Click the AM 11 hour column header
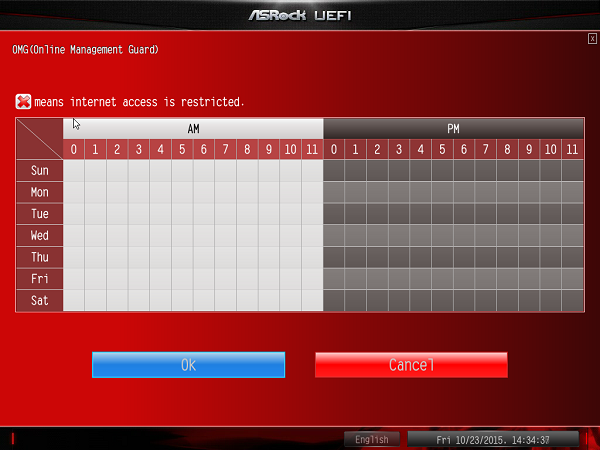The height and width of the screenshot is (450, 600). point(312,150)
